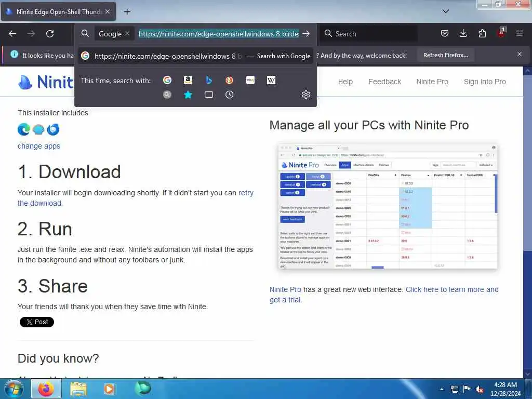This screenshot has height=399, width=532.
Task: Open Sign into Pro link
Action: [485, 82]
